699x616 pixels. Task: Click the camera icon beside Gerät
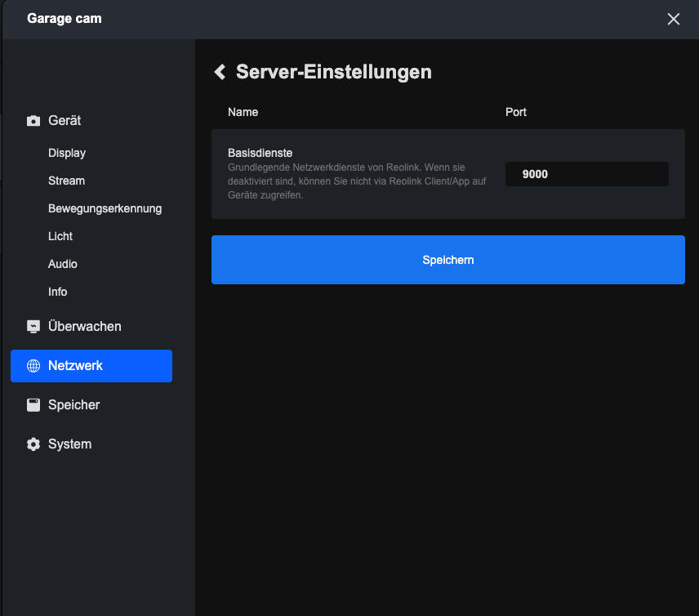tap(33, 121)
